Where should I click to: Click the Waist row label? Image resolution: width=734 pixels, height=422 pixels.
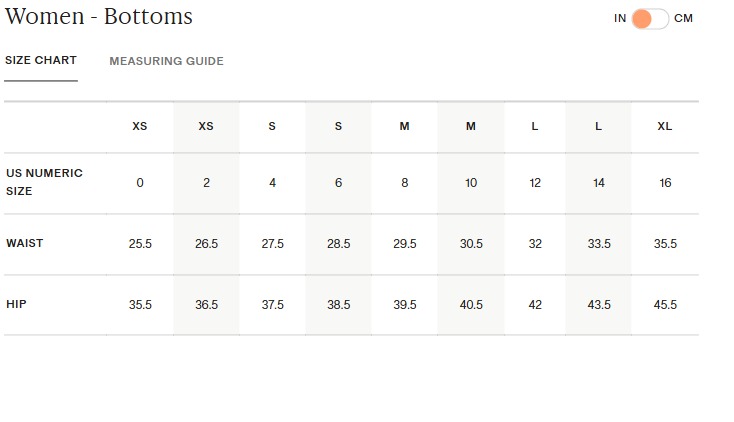click(25, 243)
